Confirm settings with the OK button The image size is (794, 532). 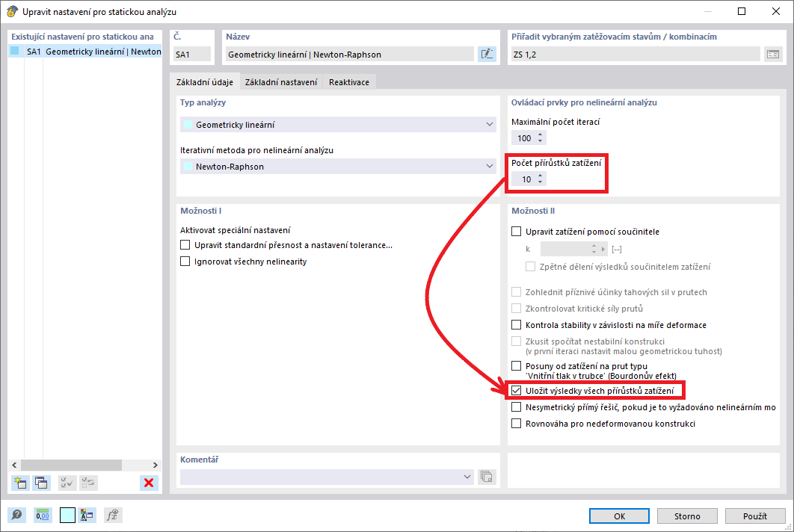(619, 516)
